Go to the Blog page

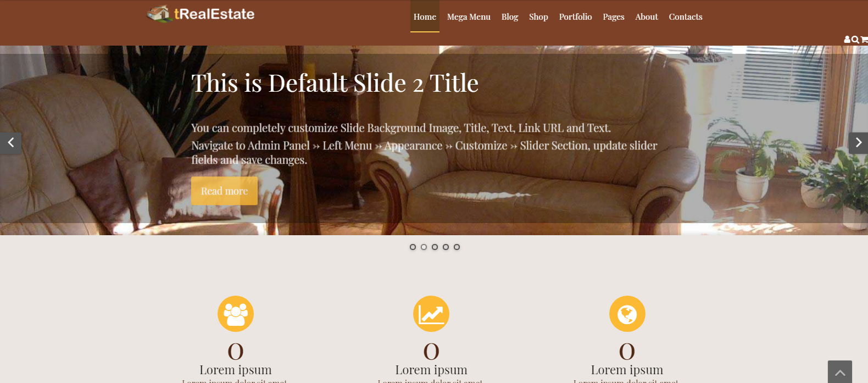510,16
